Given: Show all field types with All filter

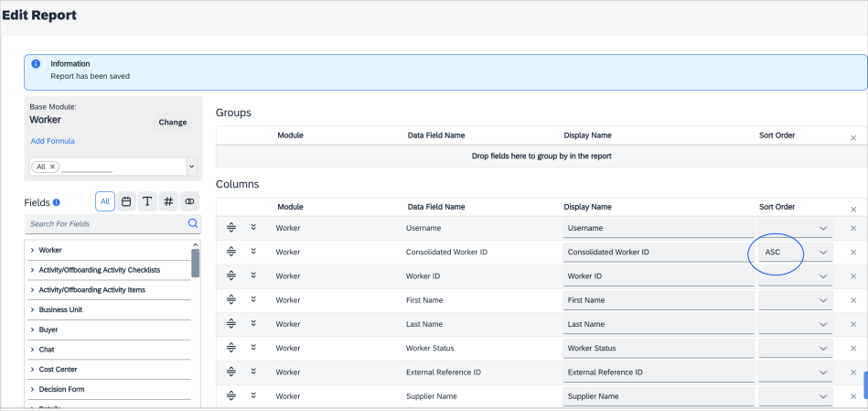Looking at the screenshot, I should point(105,201).
